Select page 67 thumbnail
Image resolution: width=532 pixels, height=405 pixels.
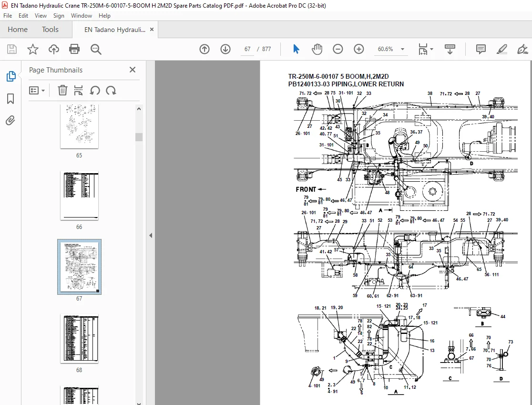(x=79, y=267)
